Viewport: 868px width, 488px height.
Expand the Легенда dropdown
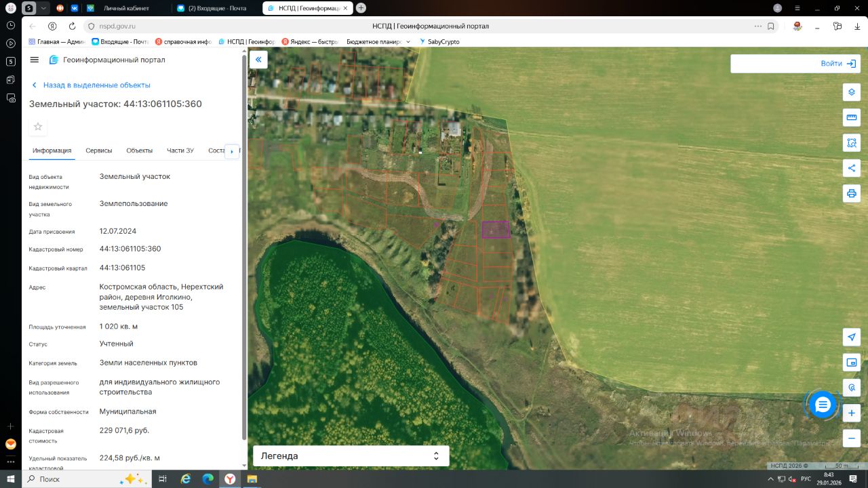436,456
